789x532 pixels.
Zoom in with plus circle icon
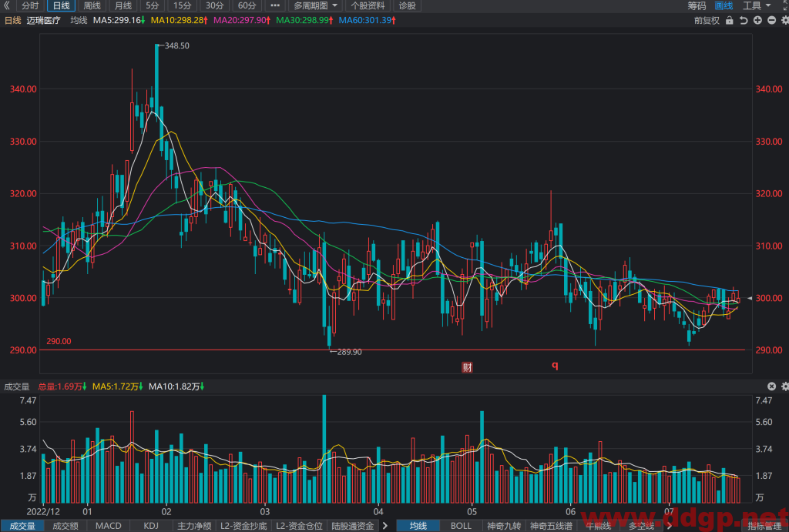(x=757, y=21)
